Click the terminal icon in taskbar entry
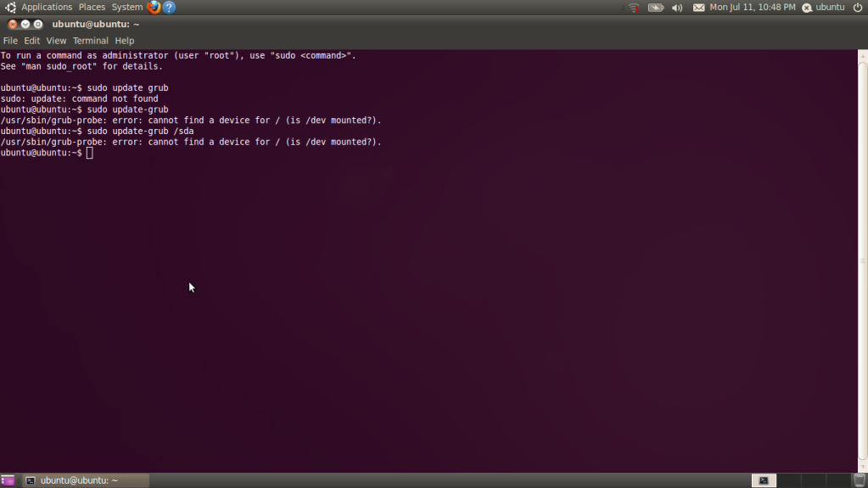868x488 pixels. click(31, 480)
